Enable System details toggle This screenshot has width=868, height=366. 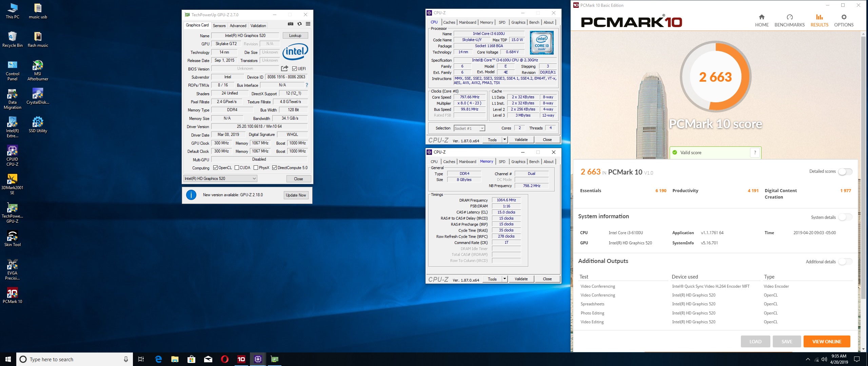pos(845,217)
